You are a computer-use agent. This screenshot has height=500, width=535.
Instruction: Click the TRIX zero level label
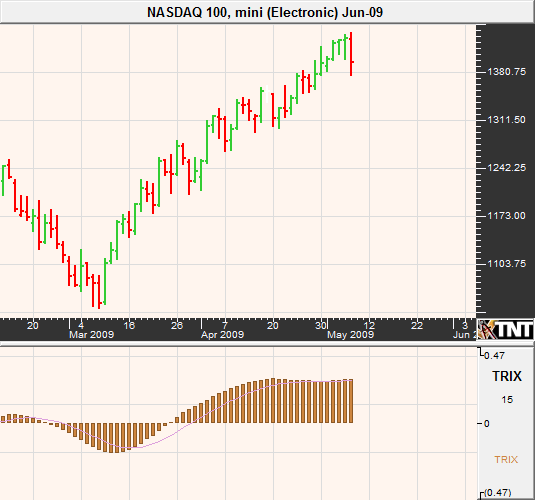[487, 424]
